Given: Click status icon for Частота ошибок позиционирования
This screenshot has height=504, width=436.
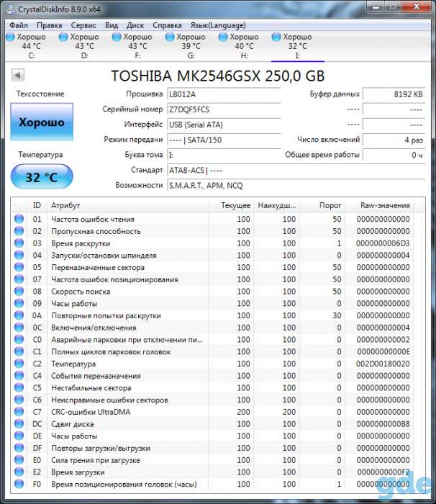Looking at the screenshot, I should (x=19, y=279).
